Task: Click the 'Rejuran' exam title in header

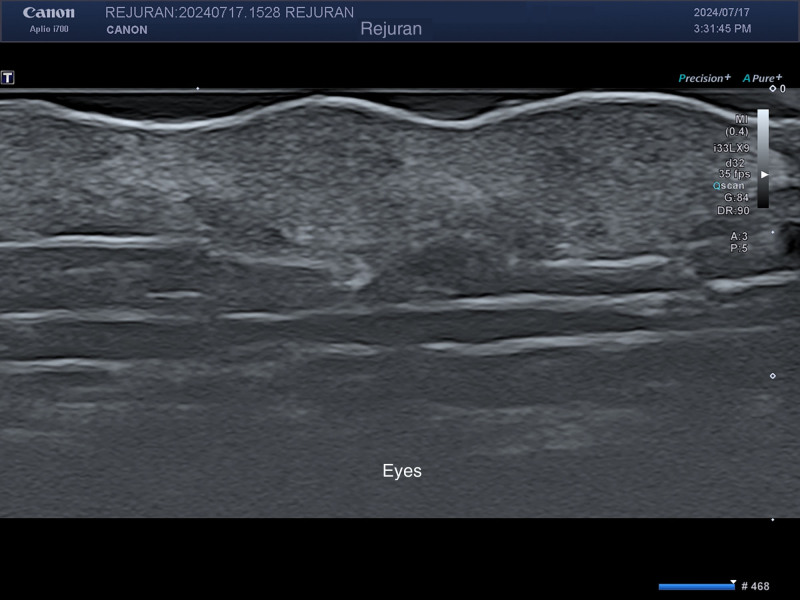Action: pos(391,30)
